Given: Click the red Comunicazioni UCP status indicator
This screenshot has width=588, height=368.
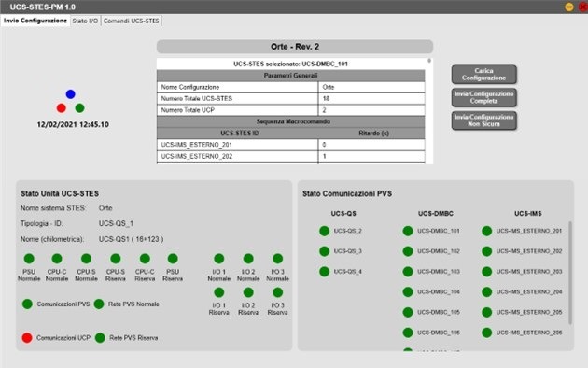Looking at the screenshot, I should click(x=27, y=337).
